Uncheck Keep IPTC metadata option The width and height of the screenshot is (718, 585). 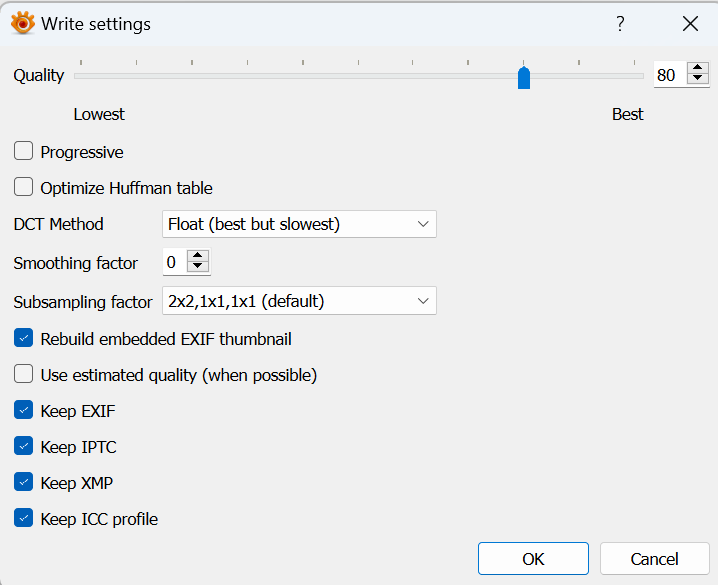click(24, 447)
